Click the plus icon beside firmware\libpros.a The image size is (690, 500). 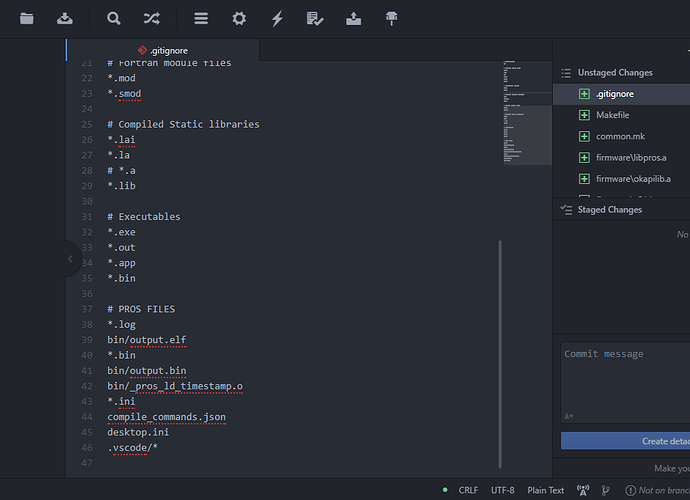pos(584,158)
